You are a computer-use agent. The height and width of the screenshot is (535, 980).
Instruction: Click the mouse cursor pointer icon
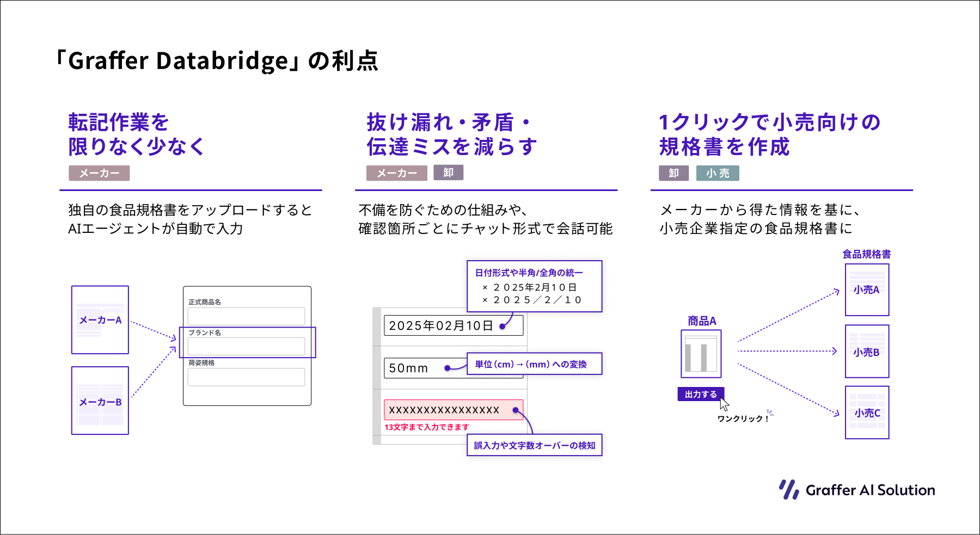pyautogui.click(x=724, y=404)
